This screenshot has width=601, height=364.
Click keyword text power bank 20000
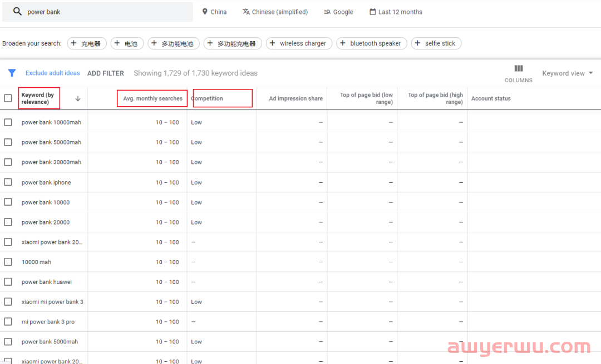click(x=45, y=222)
